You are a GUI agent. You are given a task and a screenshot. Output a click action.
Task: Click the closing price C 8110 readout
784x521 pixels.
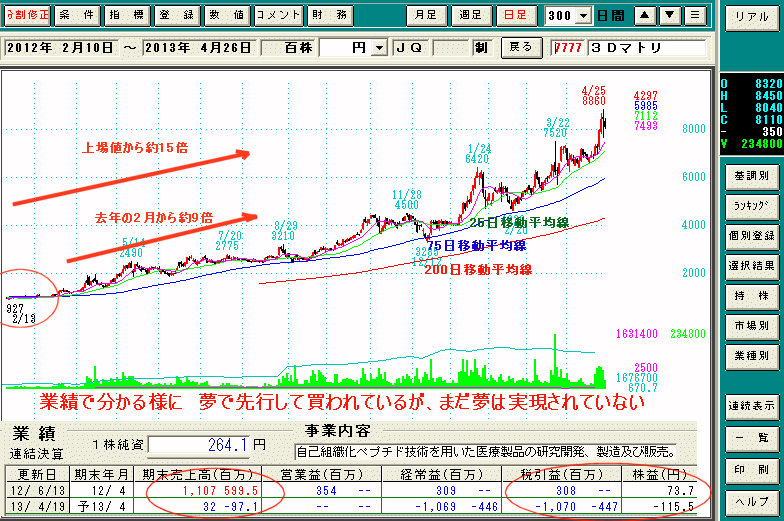point(752,120)
